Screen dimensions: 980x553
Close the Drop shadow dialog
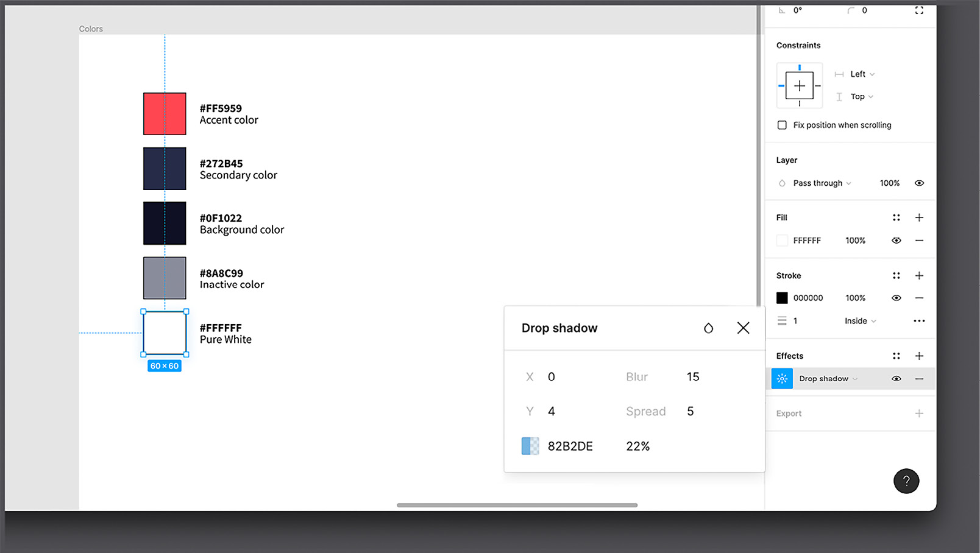743,328
